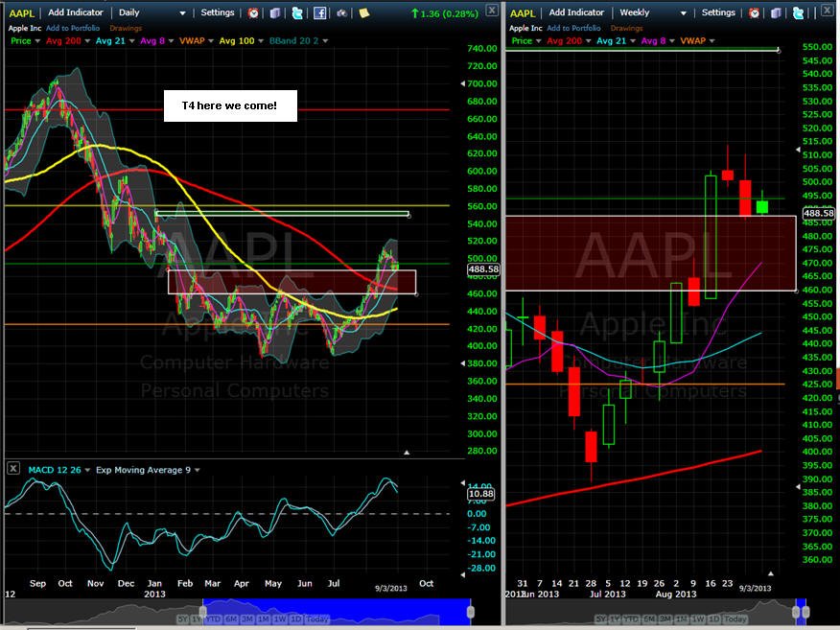
Task: Click the stacked documents icon in daily chart
Action: tap(275, 12)
